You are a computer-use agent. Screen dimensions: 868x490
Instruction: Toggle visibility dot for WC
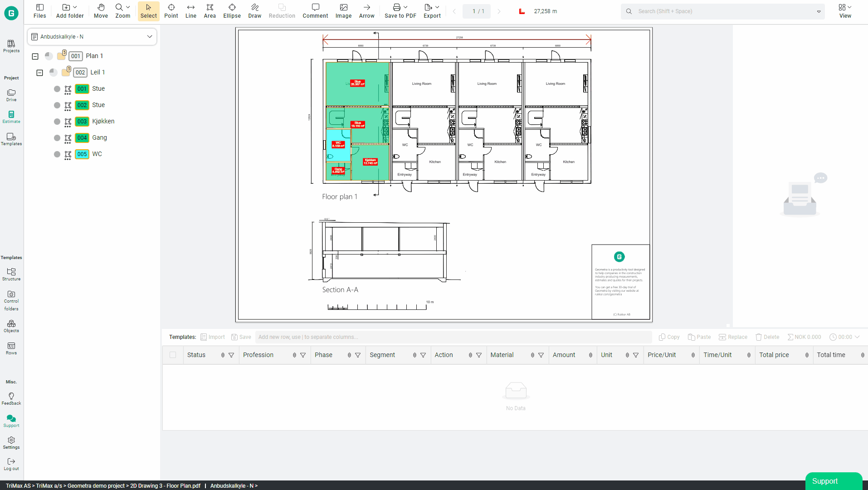[57, 154]
